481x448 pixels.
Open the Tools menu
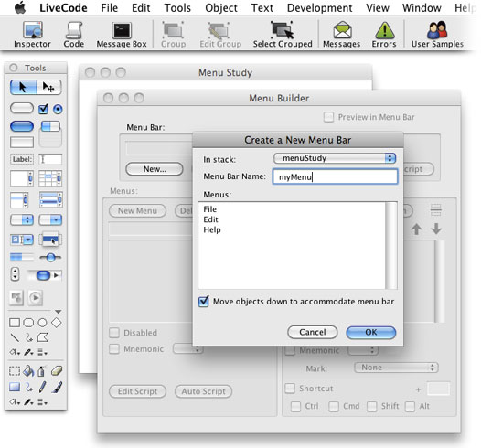177,7
